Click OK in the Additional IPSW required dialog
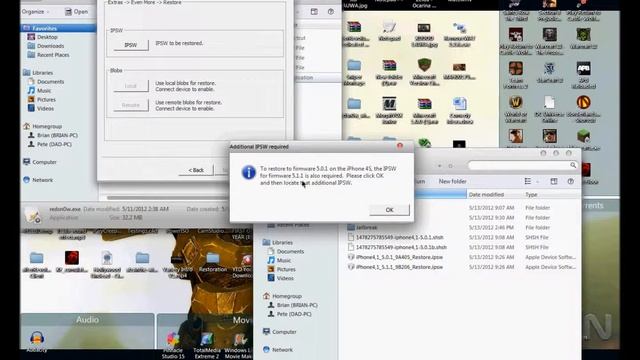640x360 pixels. (x=389, y=210)
